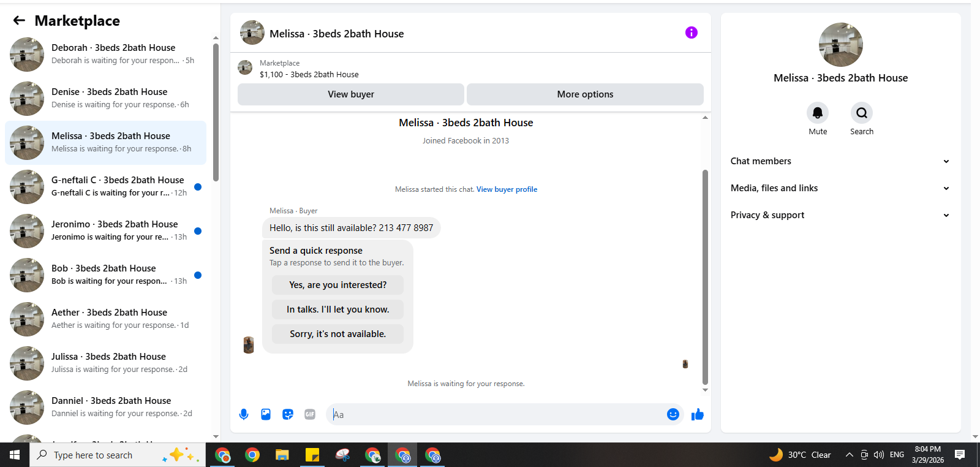Open Jeronimo's unread conversation
The width and height of the screenshot is (980, 467).
coord(105,231)
